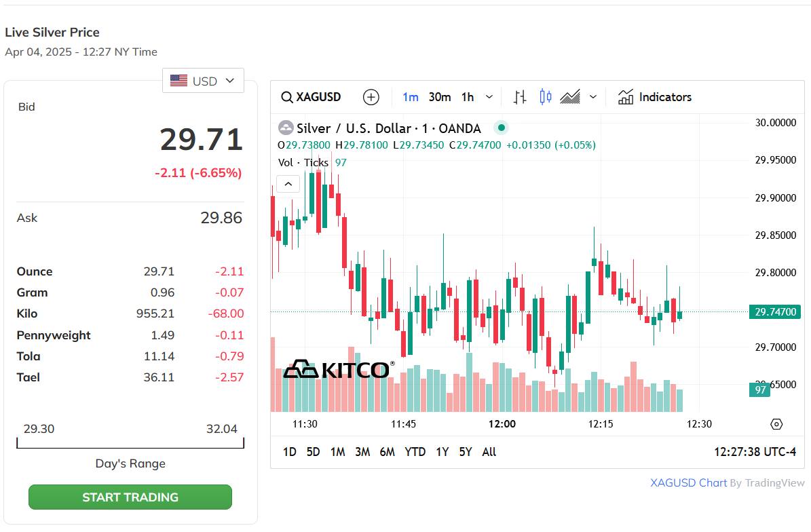Click the Kilo change value -68.00
Viewport: 811px width, 532px height.
point(226,313)
